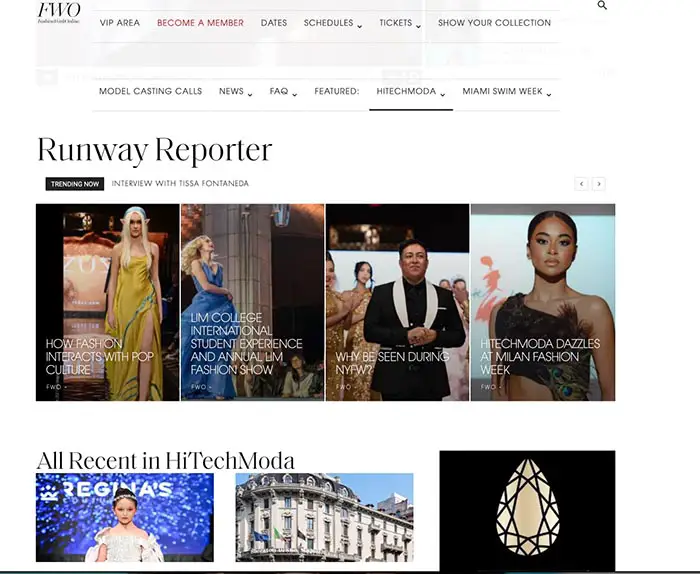This screenshot has width=700, height=574.
Task: Open the FAQ dropdown menu
Action: point(283,92)
